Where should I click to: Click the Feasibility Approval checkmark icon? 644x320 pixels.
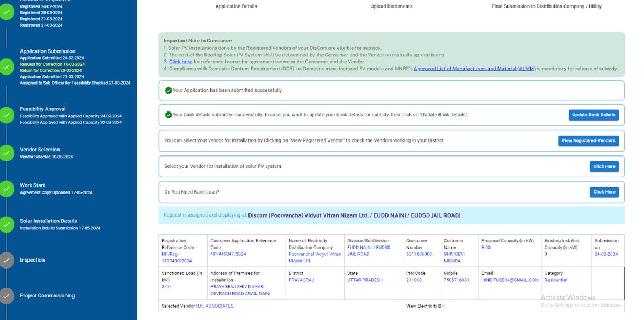[6, 116]
